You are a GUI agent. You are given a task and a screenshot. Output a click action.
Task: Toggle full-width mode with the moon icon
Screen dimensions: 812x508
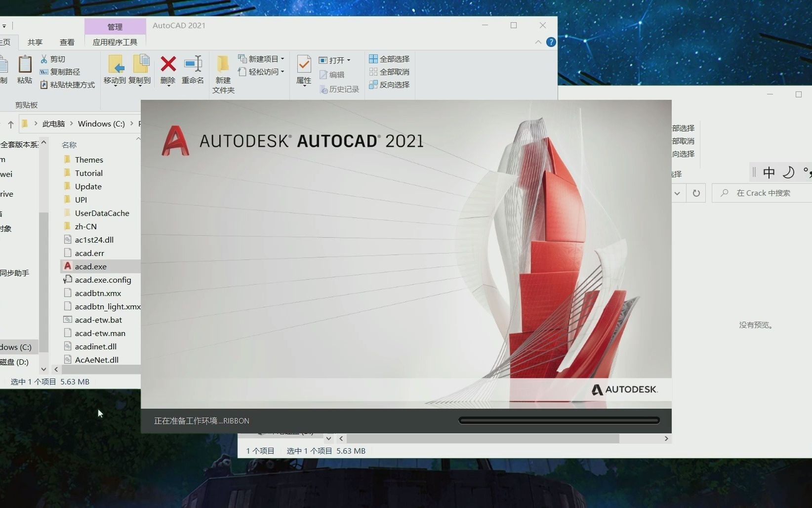click(789, 172)
